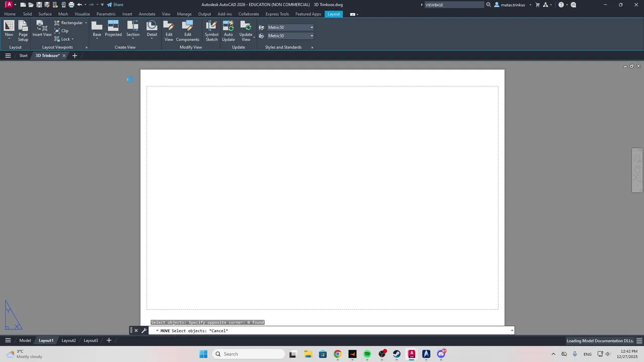The height and width of the screenshot is (362, 644).
Task: Toggle Auto Update for drawing views
Action: coord(228,31)
